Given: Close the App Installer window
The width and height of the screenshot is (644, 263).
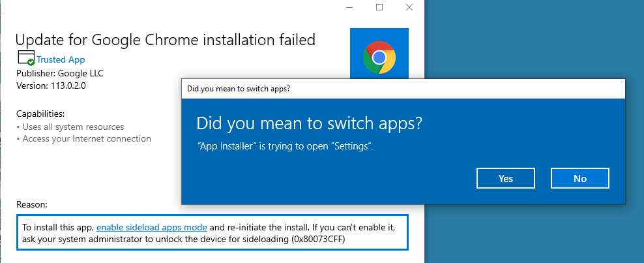Looking at the screenshot, I should click(409, 7).
